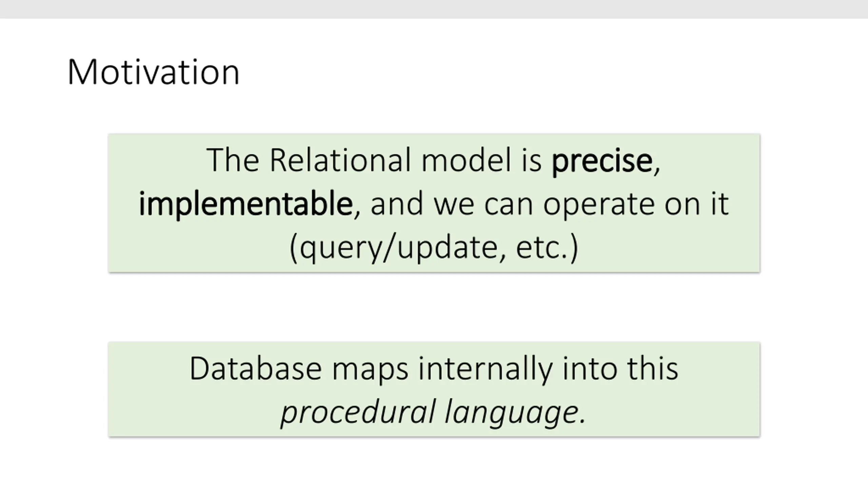The image size is (868, 488).
Task: Click the word procedural in italic text
Action: point(357,413)
